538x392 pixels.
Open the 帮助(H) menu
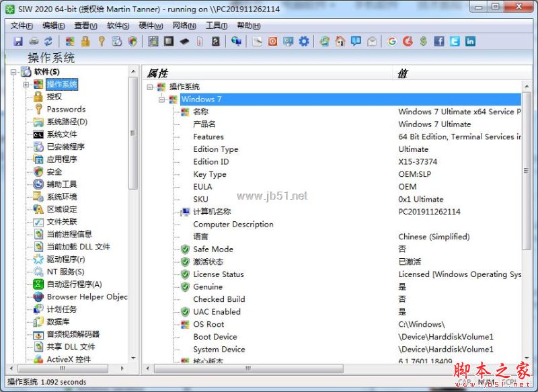click(x=249, y=26)
